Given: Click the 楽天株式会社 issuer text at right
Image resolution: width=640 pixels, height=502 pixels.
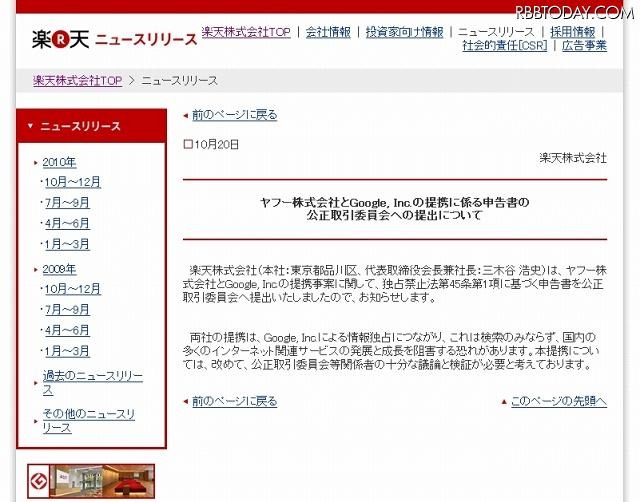Looking at the screenshot, I should coord(573,158).
